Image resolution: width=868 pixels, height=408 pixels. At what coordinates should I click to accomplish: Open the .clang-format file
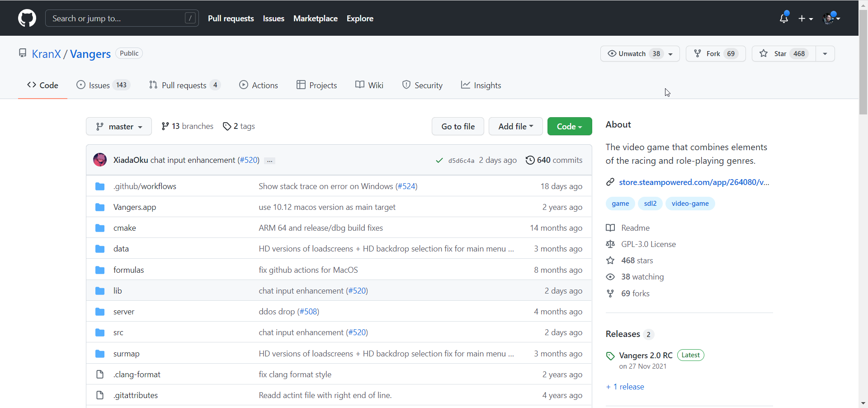coord(137,374)
